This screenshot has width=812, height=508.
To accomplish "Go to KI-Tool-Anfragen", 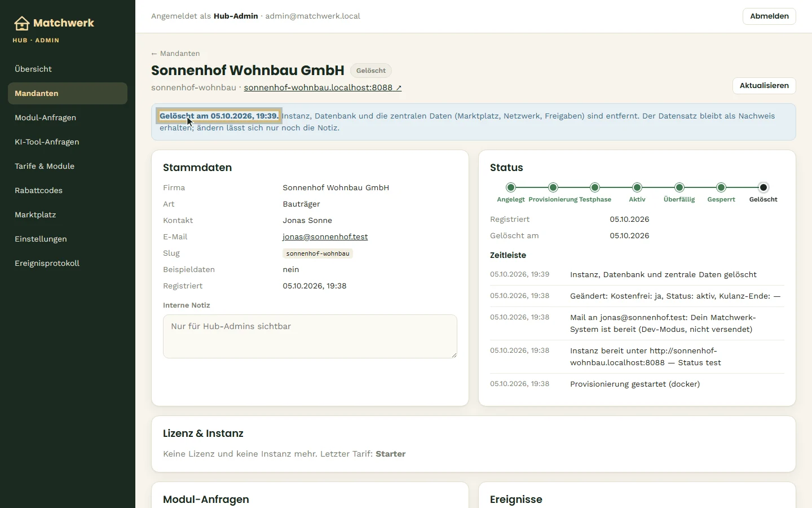I will [68, 142].
